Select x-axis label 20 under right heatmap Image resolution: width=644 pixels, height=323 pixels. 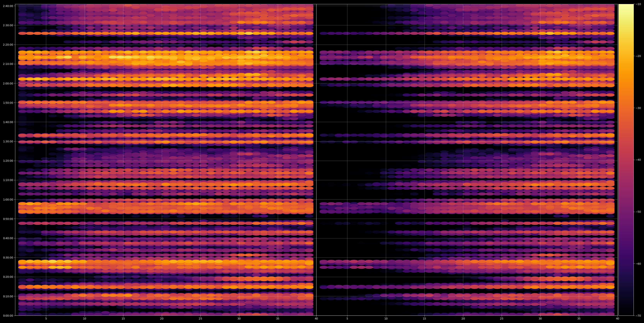[463, 319]
